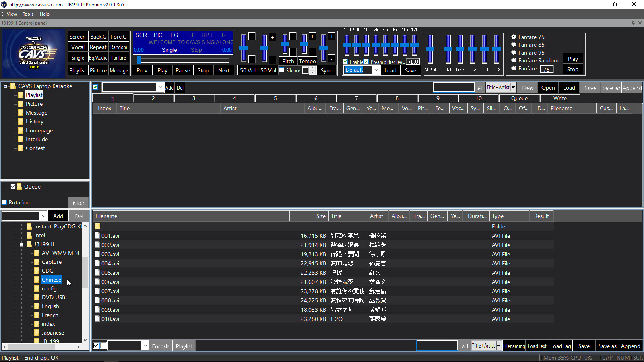Click the 1k equalizer band slider
This screenshot has width=644, height=362.
point(366,45)
